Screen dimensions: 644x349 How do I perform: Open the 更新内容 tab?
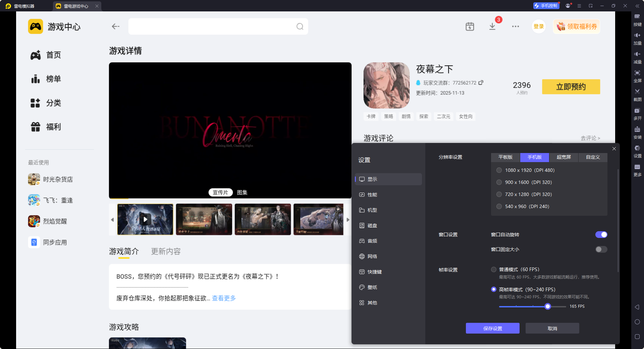[x=165, y=251]
